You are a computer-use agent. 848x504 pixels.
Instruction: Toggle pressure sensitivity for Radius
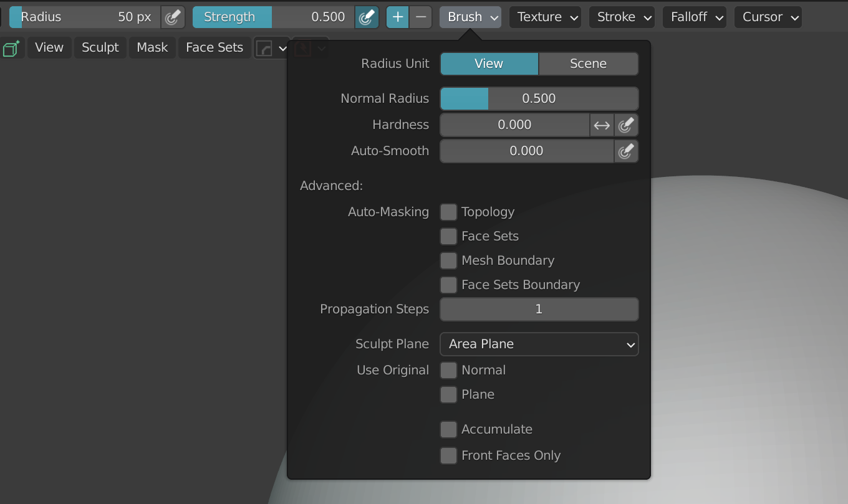click(173, 17)
